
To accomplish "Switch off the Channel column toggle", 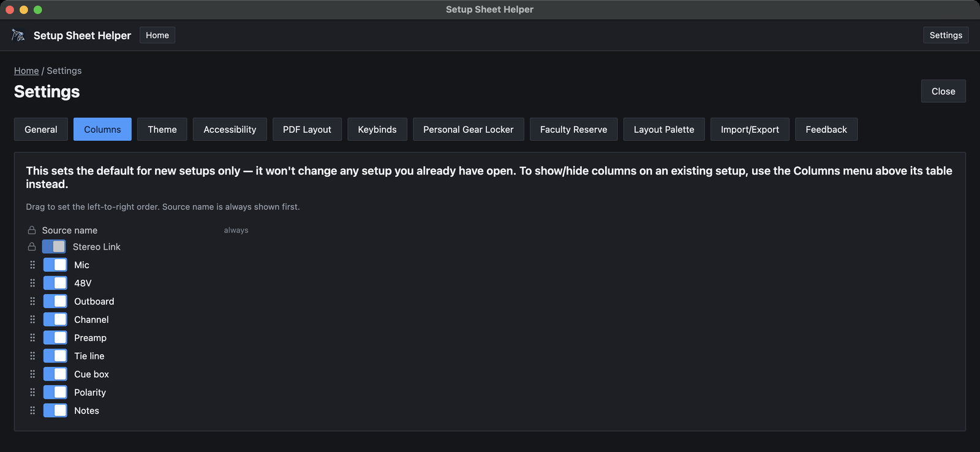I will tap(55, 319).
